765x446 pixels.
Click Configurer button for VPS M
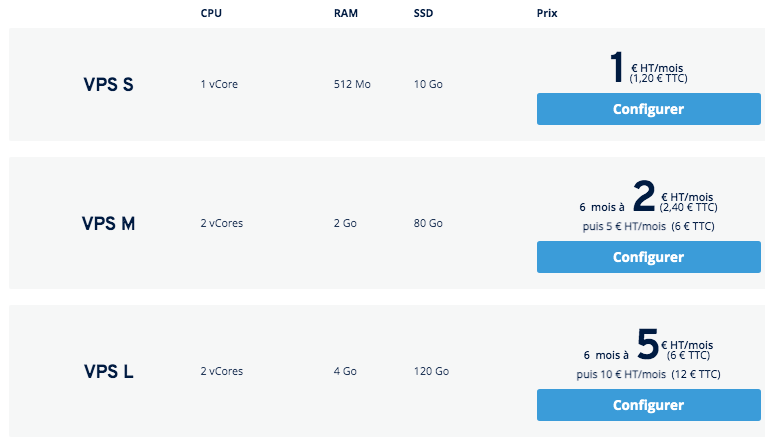648,257
